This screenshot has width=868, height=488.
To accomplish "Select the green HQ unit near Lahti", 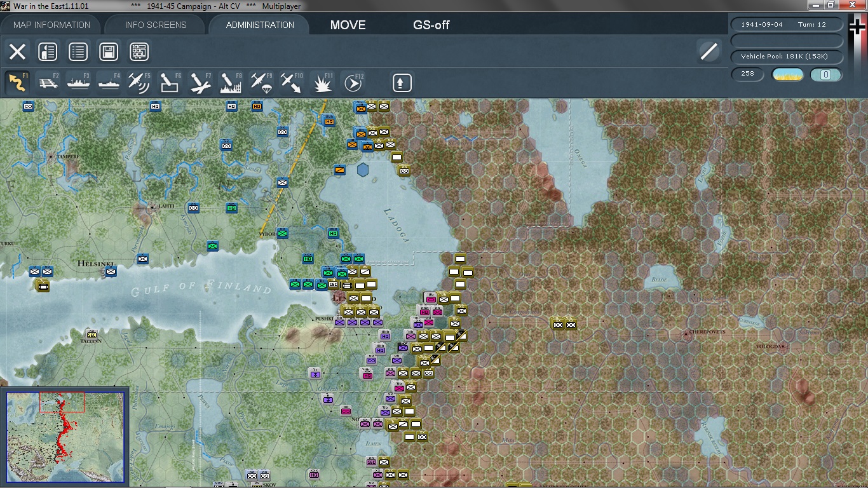I will [231, 208].
